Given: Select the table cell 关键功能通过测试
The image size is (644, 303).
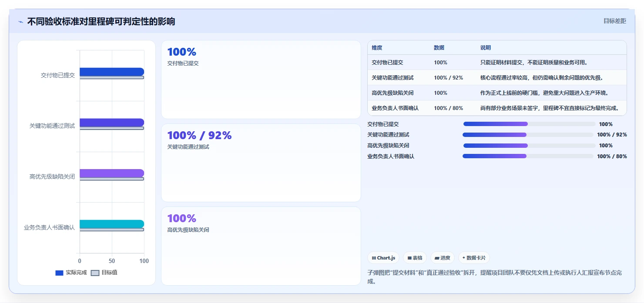Looking at the screenshot, I should pos(392,78).
